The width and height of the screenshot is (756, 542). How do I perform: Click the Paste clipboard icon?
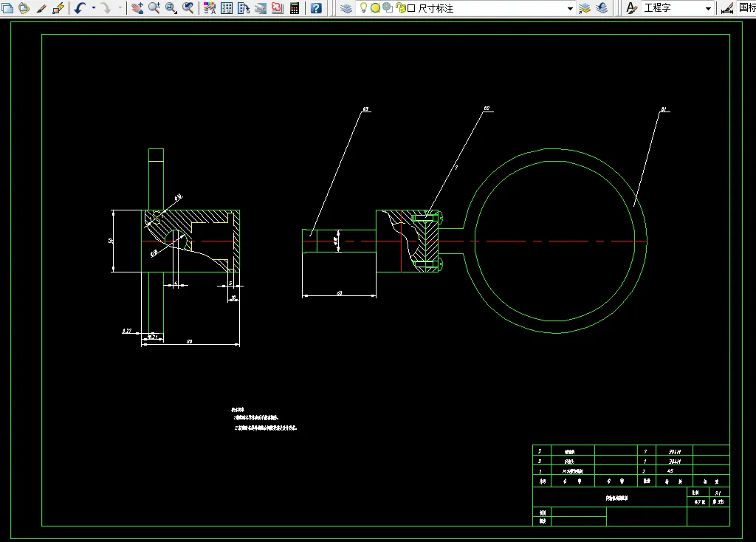click(x=24, y=8)
